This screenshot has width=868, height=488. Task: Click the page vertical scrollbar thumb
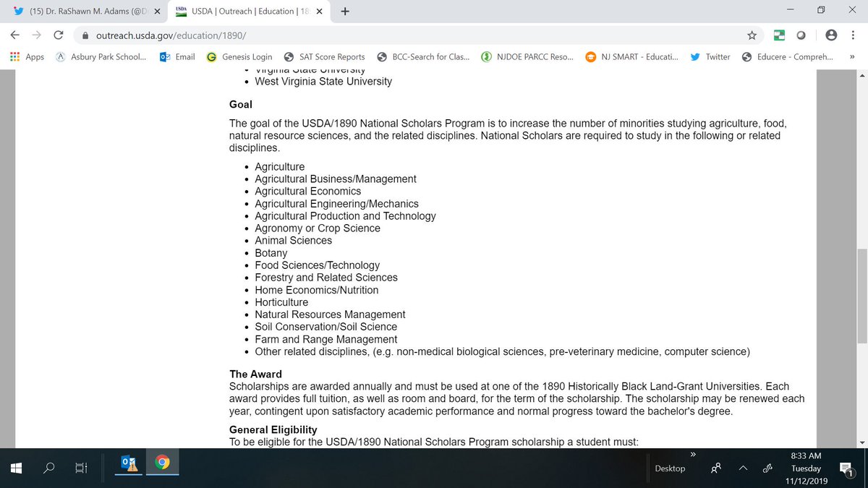[861, 296]
